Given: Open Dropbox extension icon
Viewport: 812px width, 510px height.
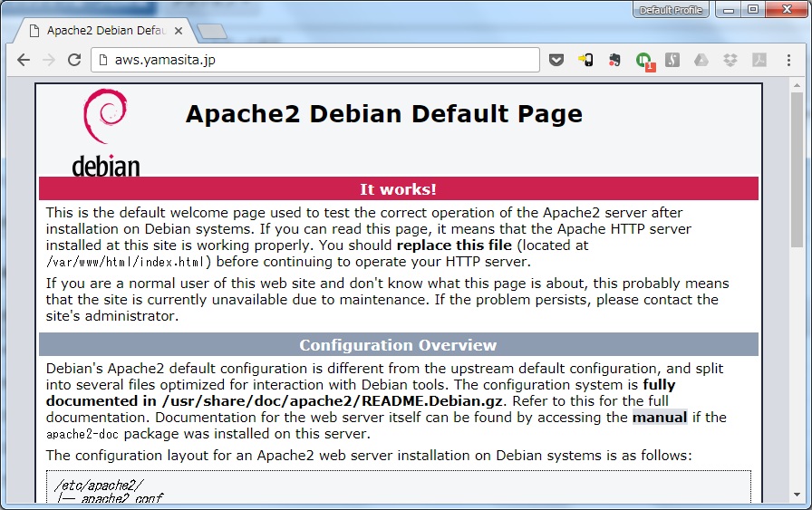Looking at the screenshot, I should (x=730, y=60).
